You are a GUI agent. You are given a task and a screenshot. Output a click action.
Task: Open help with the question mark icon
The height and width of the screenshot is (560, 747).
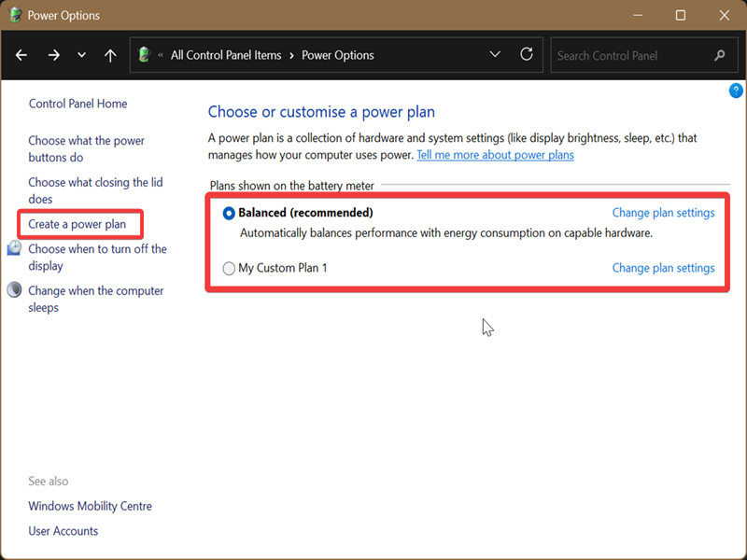click(x=736, y=91)
